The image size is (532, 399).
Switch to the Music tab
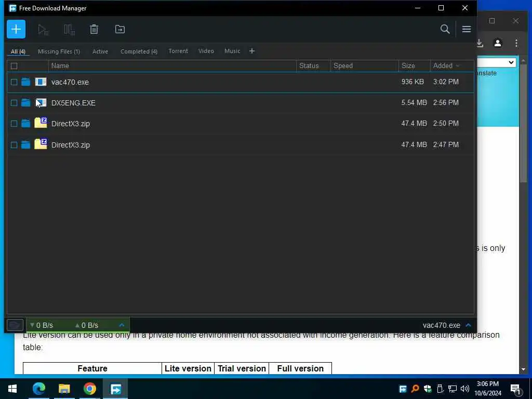tap(232, 51)
